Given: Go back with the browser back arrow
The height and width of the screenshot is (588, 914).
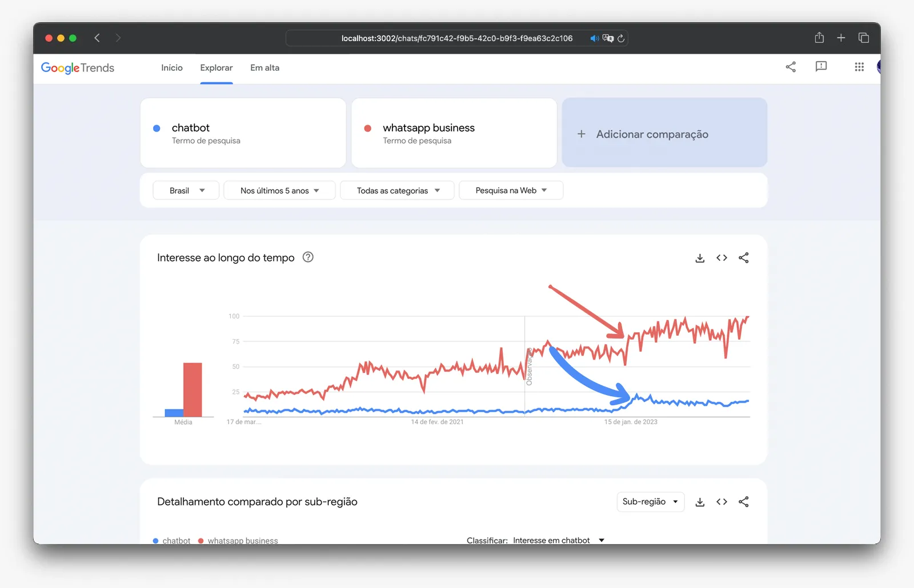Looking at the screenshot, I should click(97, 38).
